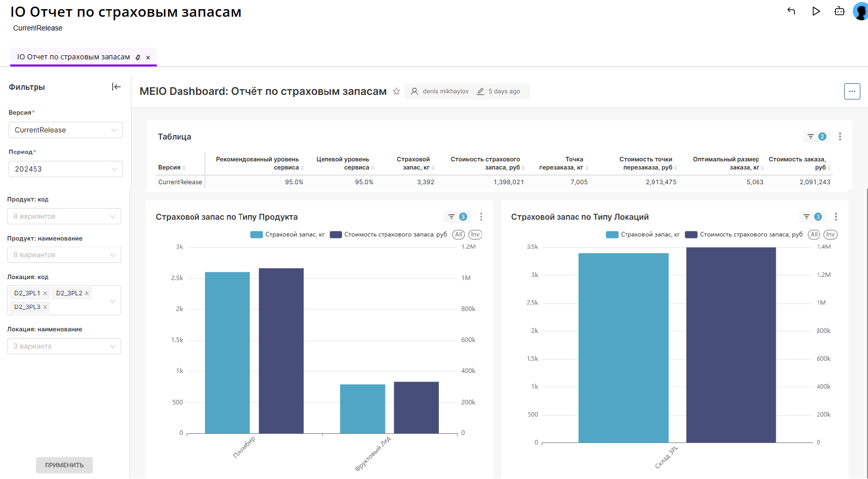Open the Версия dropdown
The height and width of the screenshot is (479, 868).
[65, 130]
